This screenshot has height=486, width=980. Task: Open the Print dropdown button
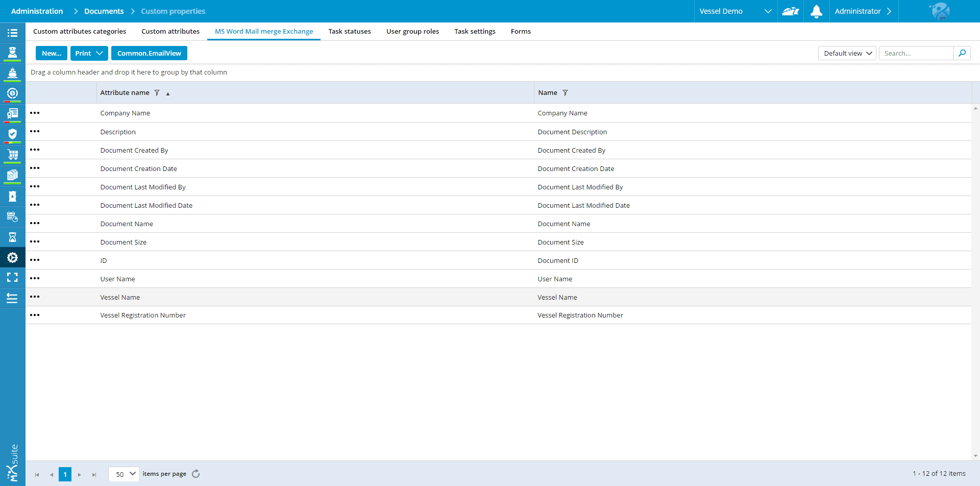coord(89,53)
